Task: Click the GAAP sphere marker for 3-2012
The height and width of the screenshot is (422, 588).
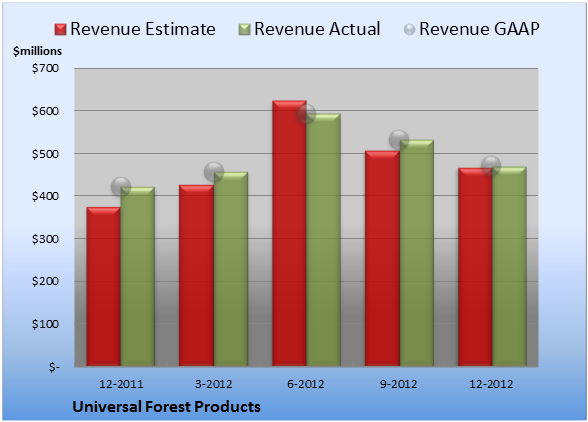Action: [x=214, y=172]
